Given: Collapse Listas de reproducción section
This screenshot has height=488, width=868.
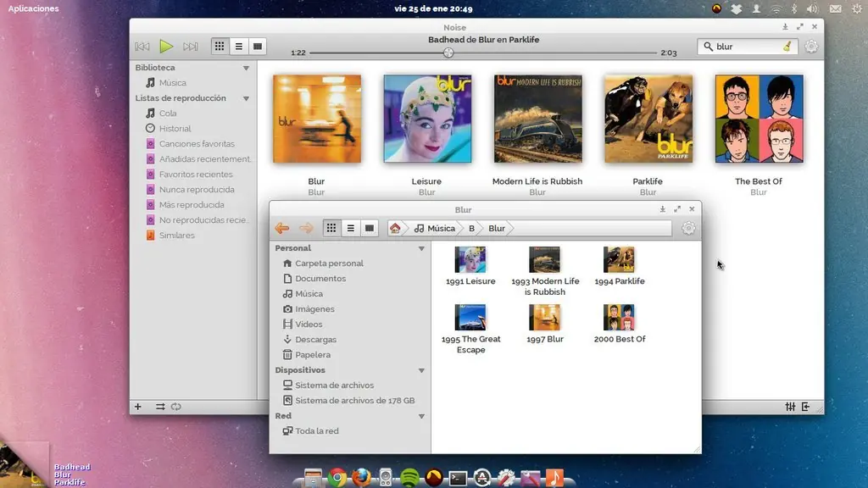Looking at the screenshot, I should (246, 98).
